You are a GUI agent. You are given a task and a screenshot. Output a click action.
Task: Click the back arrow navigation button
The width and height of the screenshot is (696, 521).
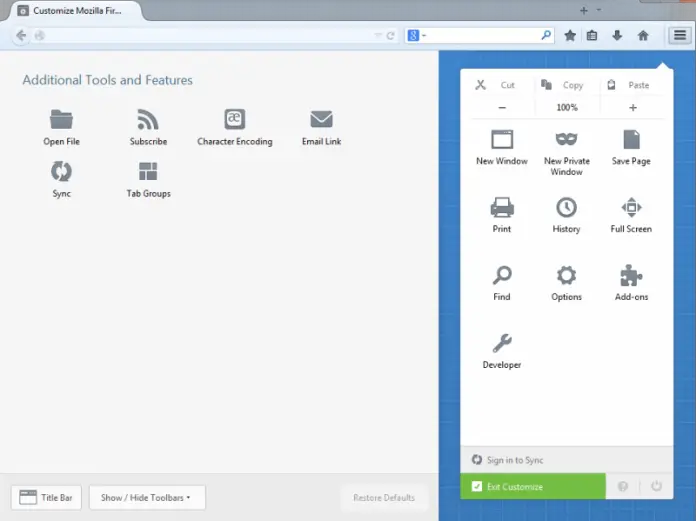coord(21,35)
